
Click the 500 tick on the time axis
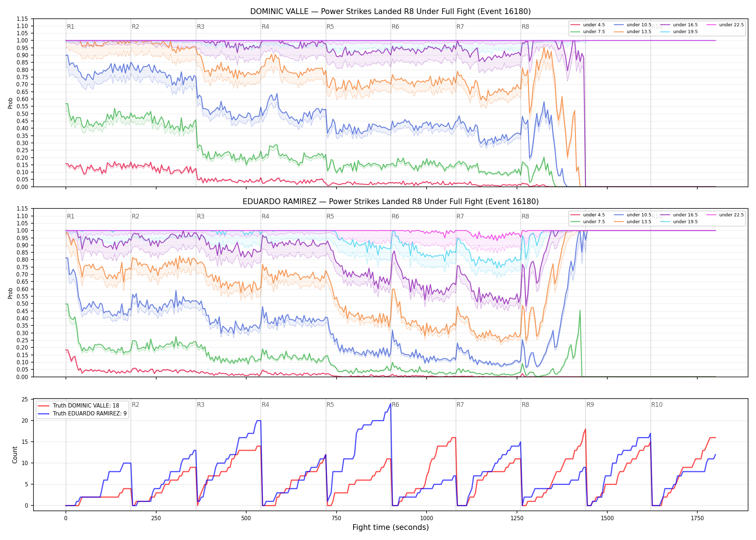coord(246,518)
